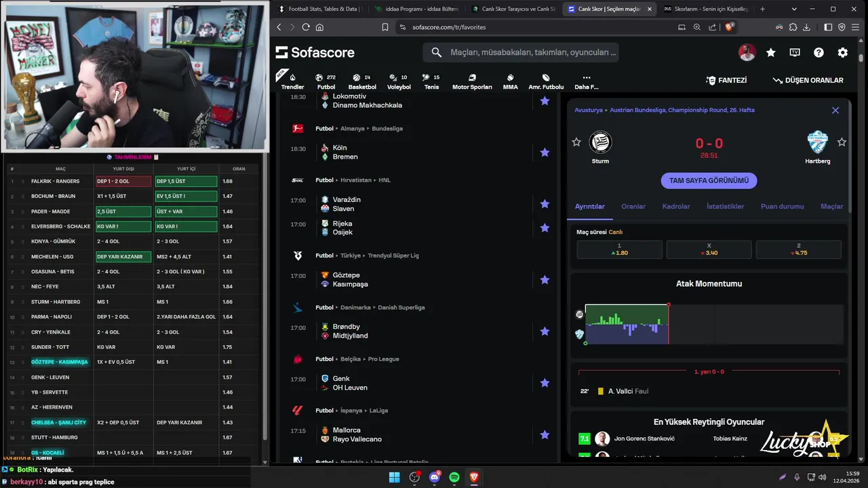Select the Basketbol category

click(362, 81)
